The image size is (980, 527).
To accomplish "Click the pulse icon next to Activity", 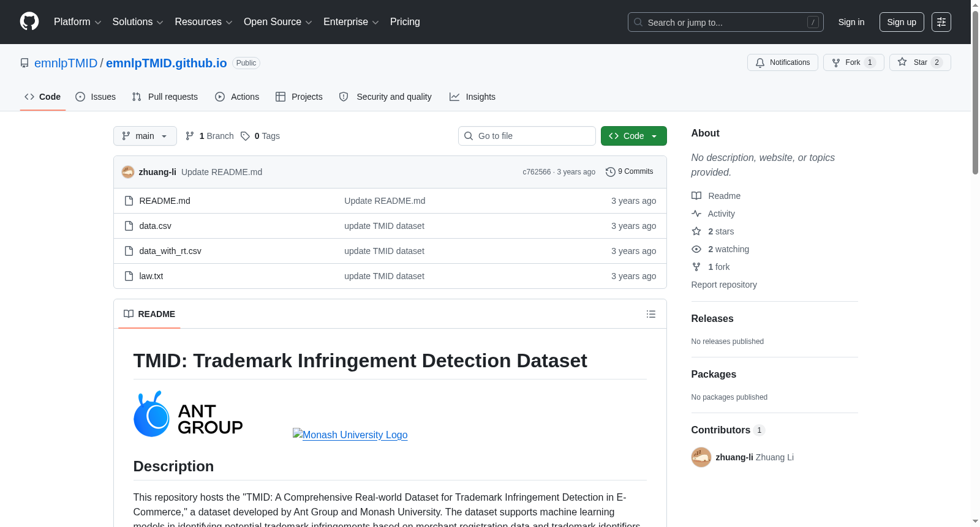I will [x=696, y=214].
